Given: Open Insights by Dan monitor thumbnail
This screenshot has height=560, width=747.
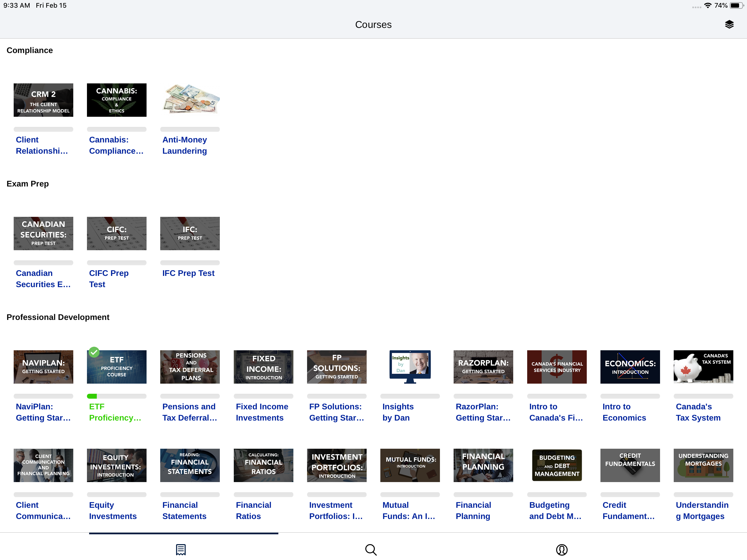Looking at the screenshot, I should coord(410,367).
